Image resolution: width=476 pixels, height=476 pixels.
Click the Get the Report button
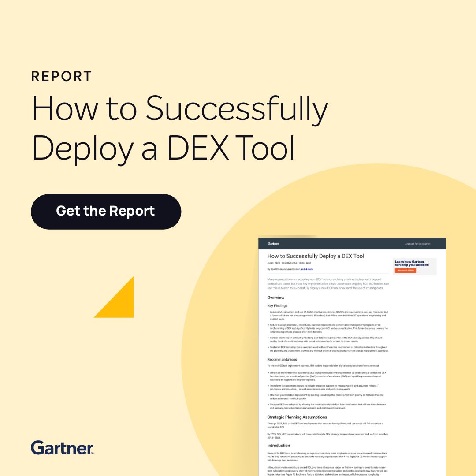106,211
